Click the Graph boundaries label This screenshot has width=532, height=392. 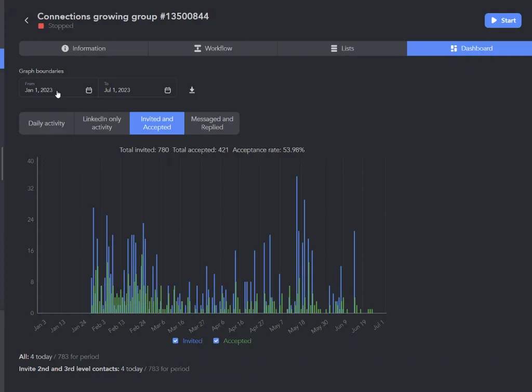tap(41, 71)
